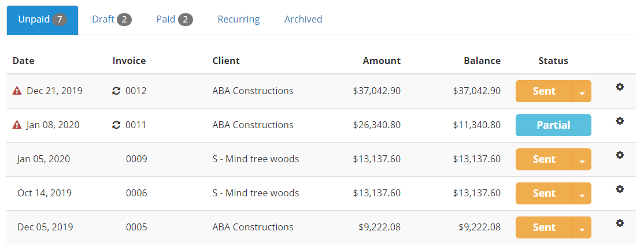644x250 pixels.
Task: Open the Paid tab
Action: click(175, 20)
